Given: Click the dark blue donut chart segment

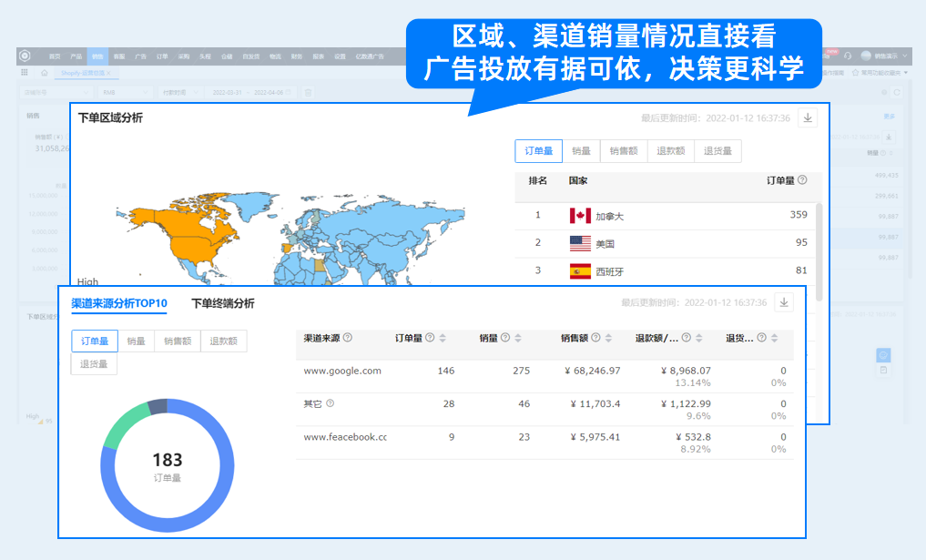Looking at the screenshot, I should [158, 406].
